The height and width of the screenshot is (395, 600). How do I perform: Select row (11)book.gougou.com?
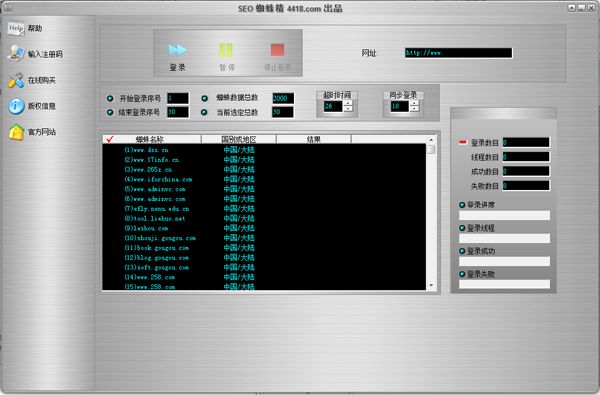[264, 248]
